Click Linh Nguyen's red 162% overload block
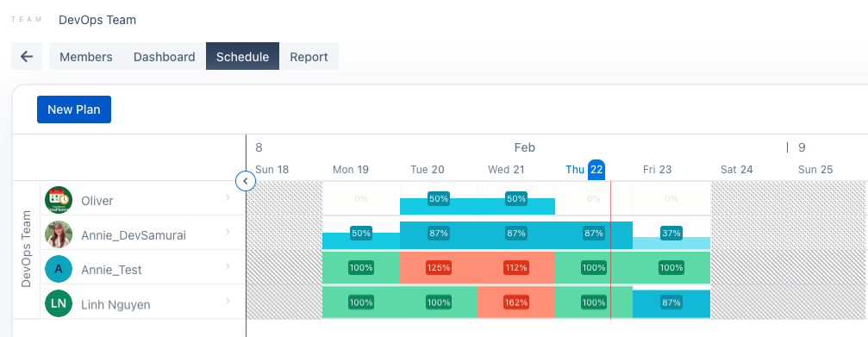Screen dimensions: 868x337 516,303
